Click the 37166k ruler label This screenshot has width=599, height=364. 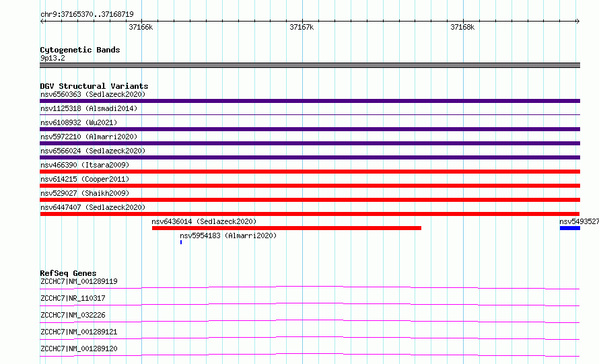[x=141, y=27]
